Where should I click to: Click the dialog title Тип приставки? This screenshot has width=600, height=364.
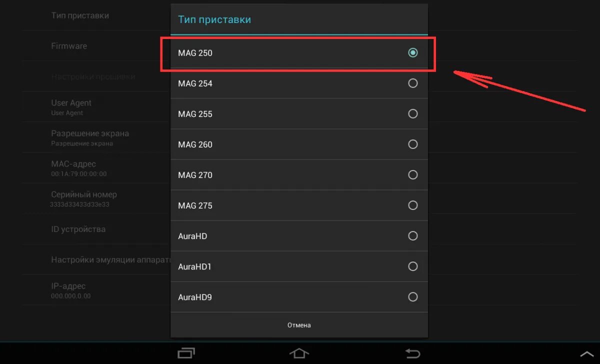tap(214, 20)
